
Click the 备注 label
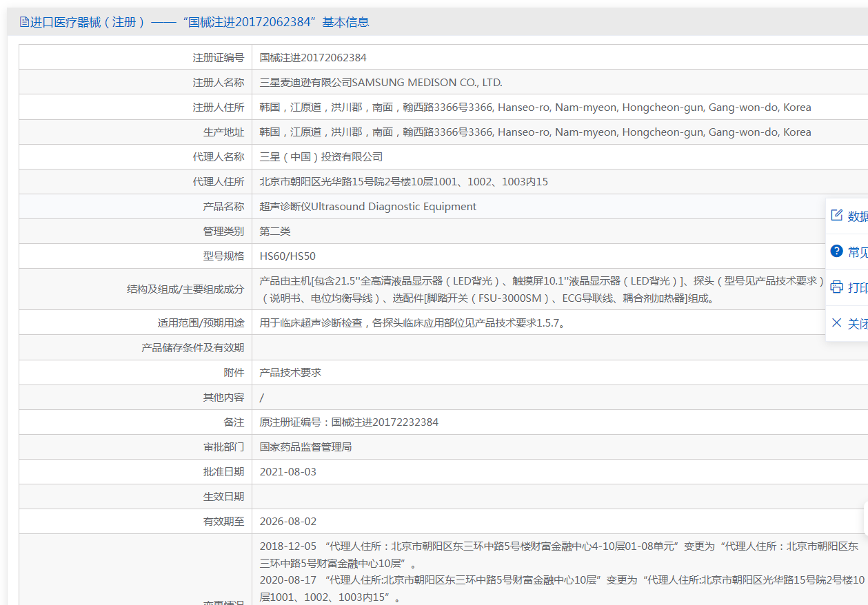pyautogui.click(x=234, y=422)
